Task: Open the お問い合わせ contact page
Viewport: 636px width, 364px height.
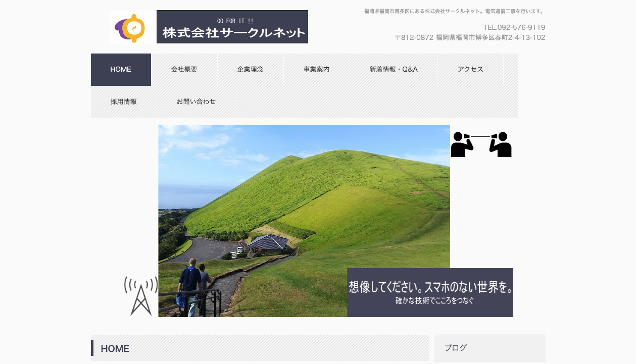Action: [x=197, y=102]
